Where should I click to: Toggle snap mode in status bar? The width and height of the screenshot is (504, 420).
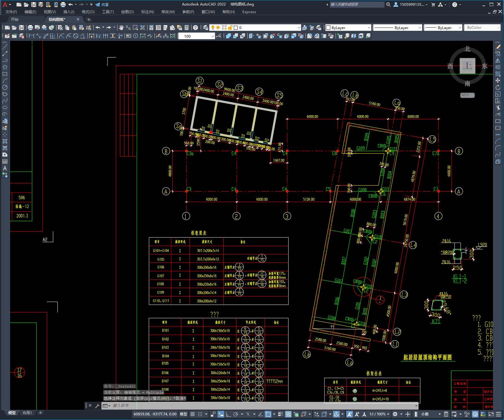click(200, 414)
